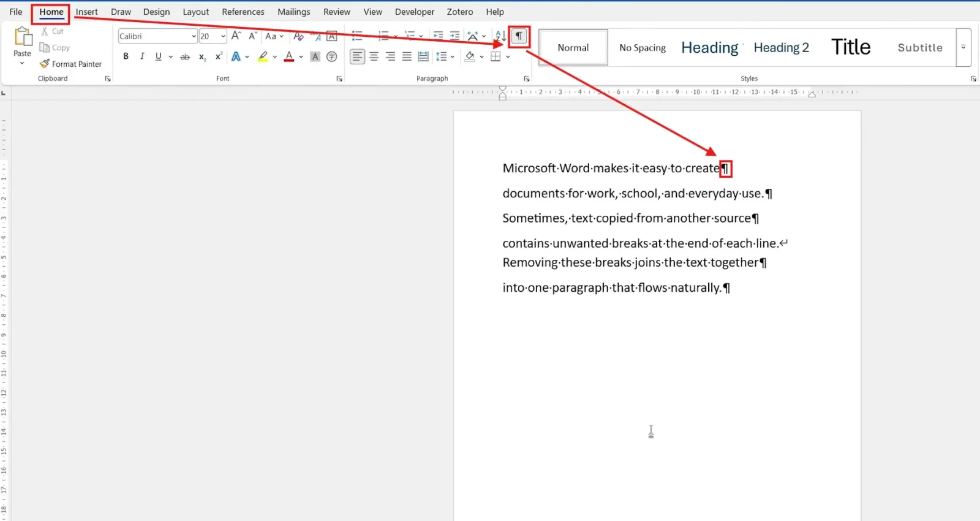Align text right
Viewport: 980px width, 521px height.
pyautogui.click(x=390, y=56)
